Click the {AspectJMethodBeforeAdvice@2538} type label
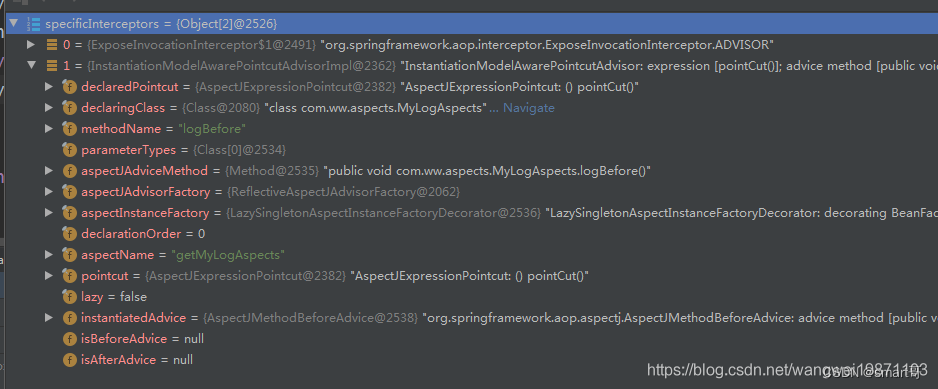Screen dimensions: 938x389 point(310,318)
